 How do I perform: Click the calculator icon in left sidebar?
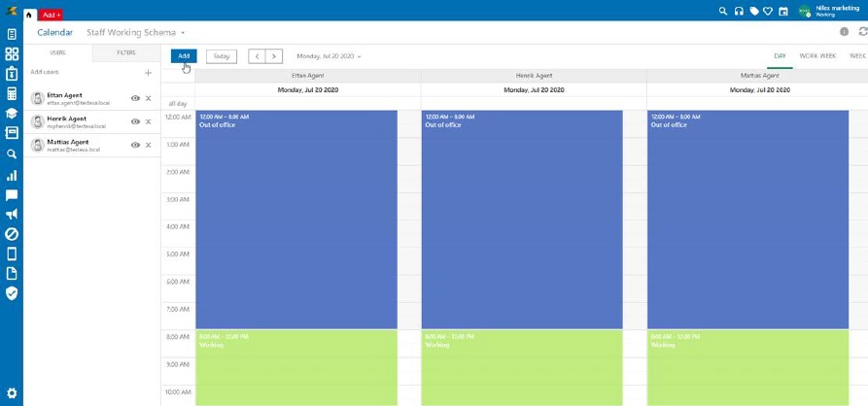(x=12, y=94)
